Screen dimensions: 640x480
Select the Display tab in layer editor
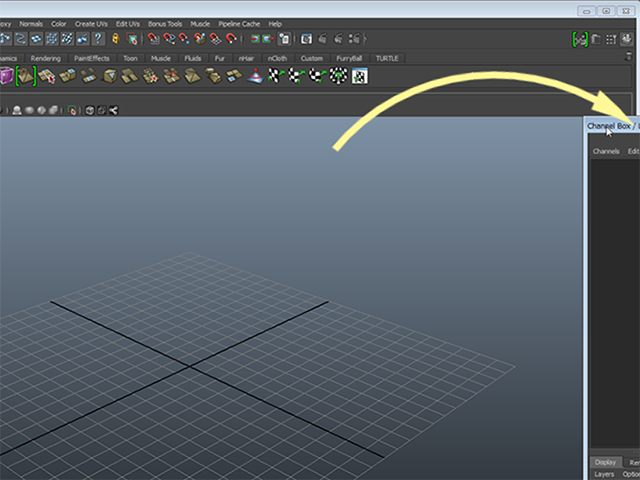click(x=605, y=462)
